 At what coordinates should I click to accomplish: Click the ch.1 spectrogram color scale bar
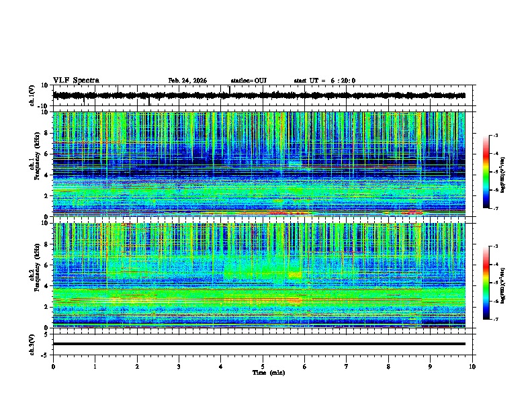pos(486,172)
